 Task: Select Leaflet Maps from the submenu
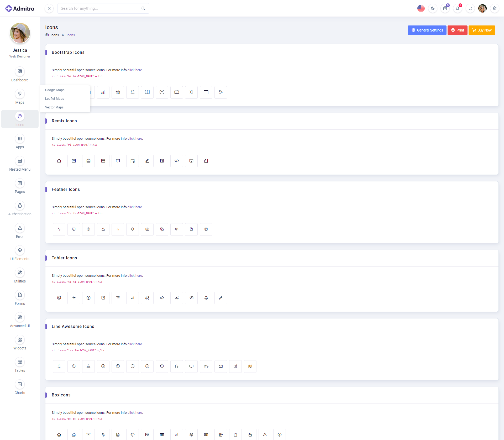55,99
